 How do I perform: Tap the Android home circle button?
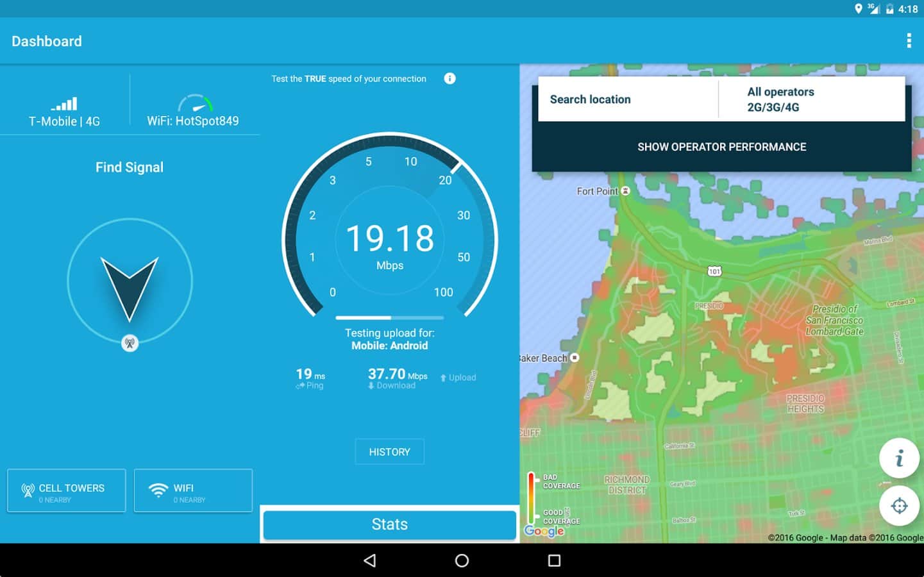(462, 560)
